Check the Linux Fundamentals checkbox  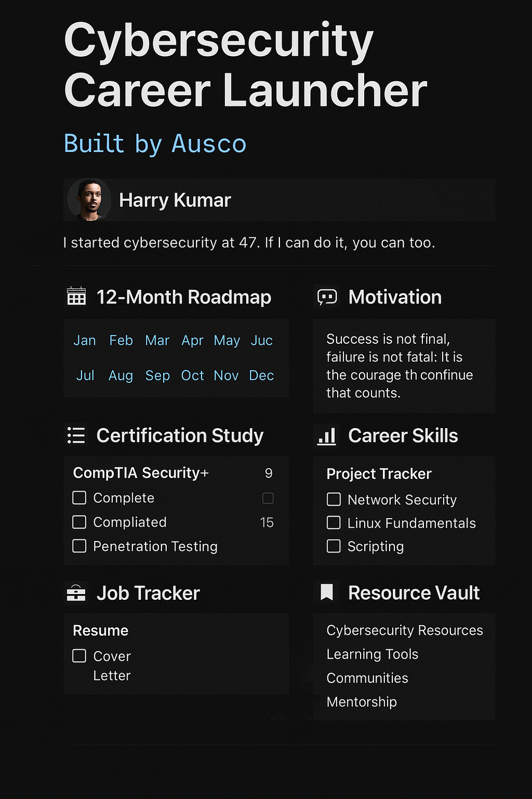pos(333,523)
